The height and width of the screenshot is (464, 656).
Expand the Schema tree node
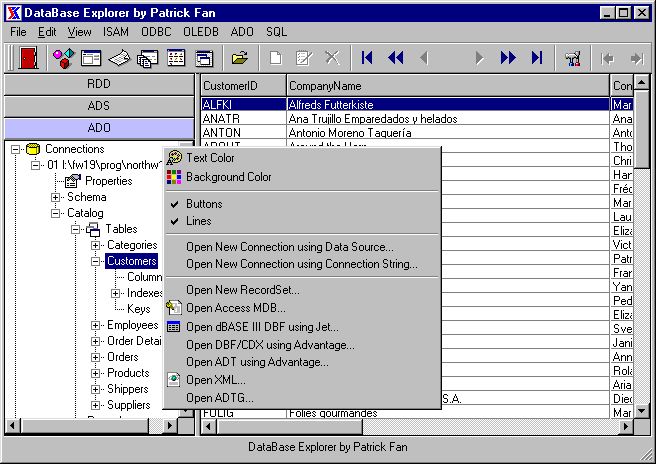57,197
